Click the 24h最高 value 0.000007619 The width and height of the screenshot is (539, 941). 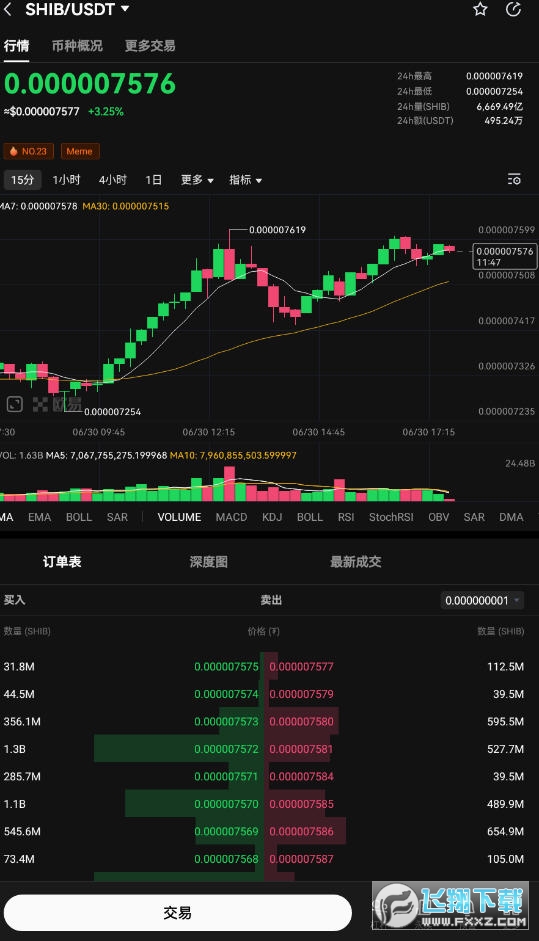494,76
